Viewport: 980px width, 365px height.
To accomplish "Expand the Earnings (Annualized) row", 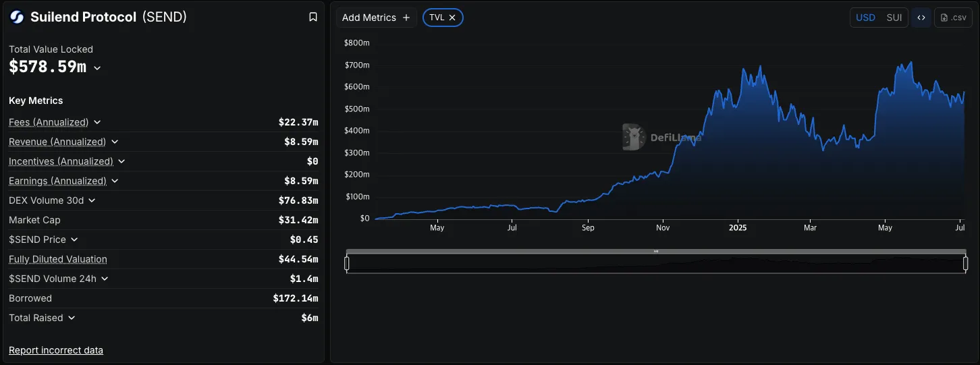I will tap(115, 181).
